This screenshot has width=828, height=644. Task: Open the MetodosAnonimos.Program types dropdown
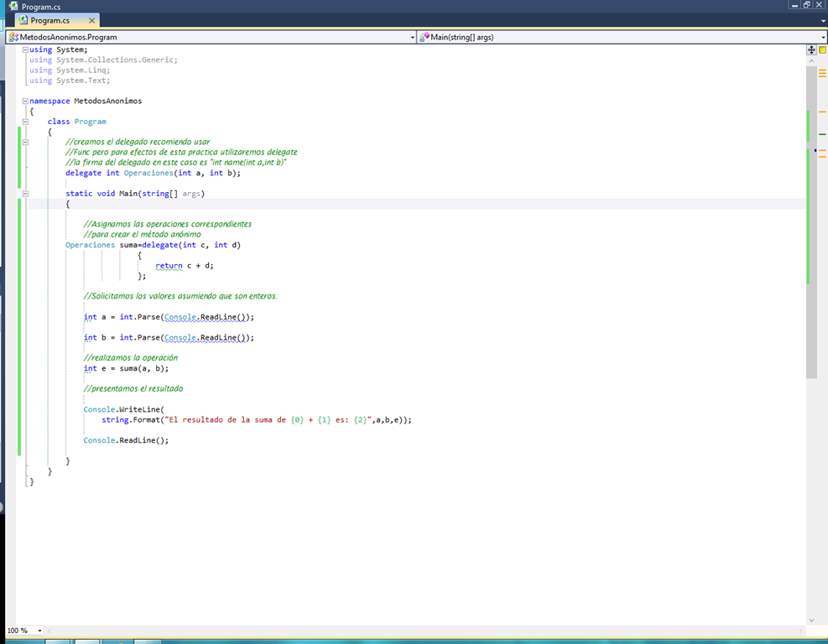pyautogui.click(x=411, y=36)
